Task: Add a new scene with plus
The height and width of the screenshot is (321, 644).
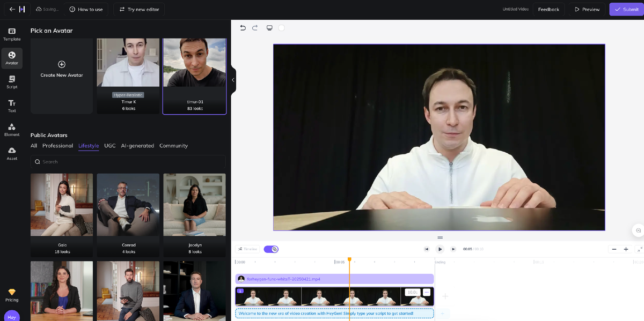Action: 445,296
